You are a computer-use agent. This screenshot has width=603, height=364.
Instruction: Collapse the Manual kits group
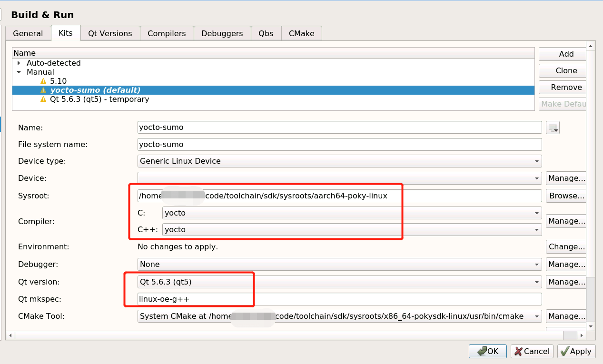[x=18, y=72]
